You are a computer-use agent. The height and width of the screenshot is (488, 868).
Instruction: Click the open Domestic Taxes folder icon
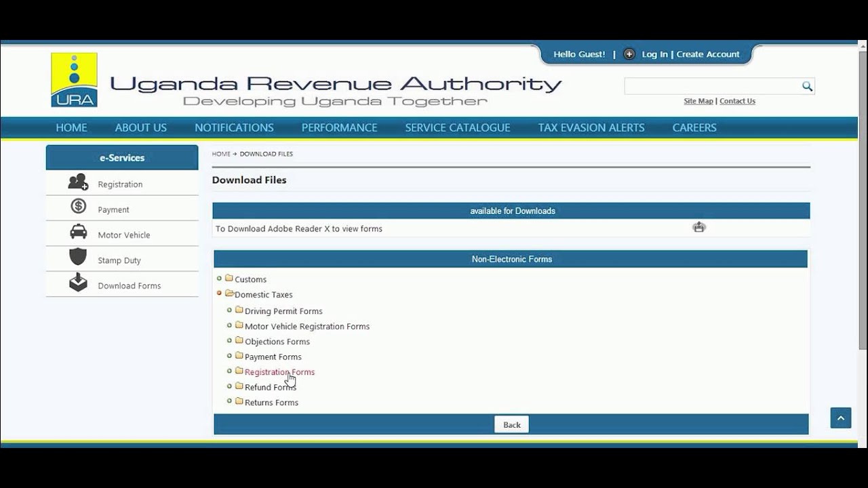(x=229, y=293)
